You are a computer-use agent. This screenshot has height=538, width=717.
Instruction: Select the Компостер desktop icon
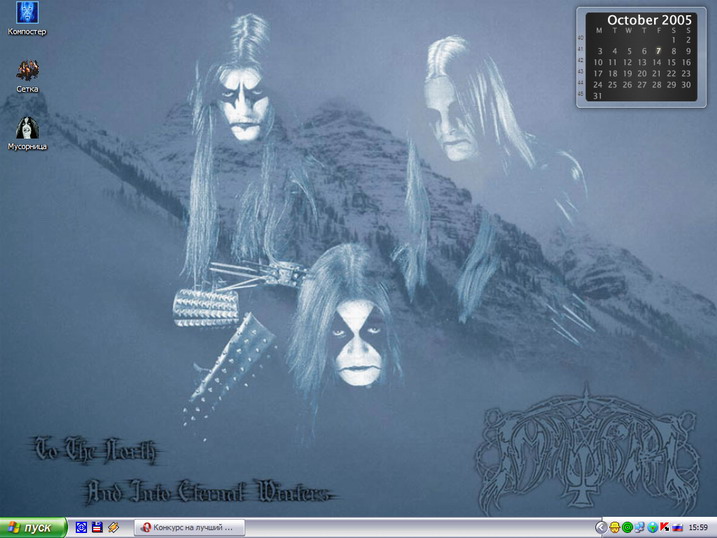(x=27, y=19)
